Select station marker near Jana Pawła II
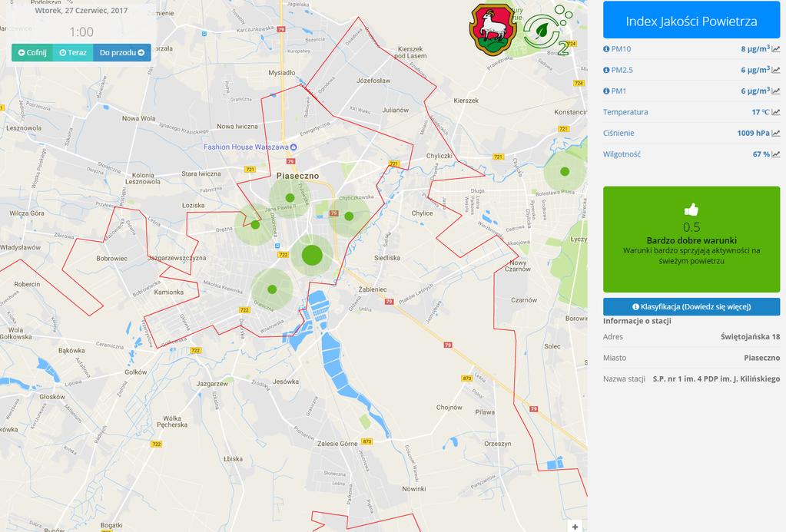Screen dimensions: 786x532 pos(290,198)
